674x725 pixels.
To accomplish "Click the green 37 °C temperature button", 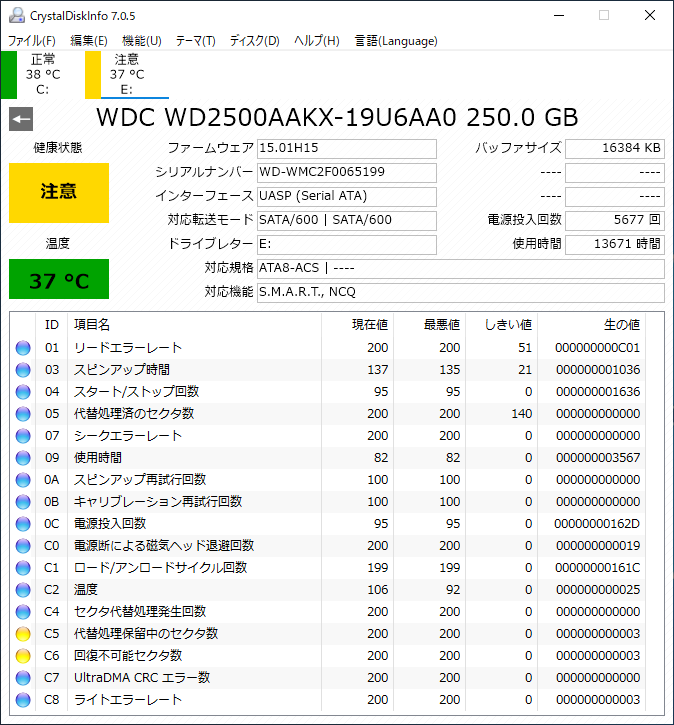I will 59,279.
